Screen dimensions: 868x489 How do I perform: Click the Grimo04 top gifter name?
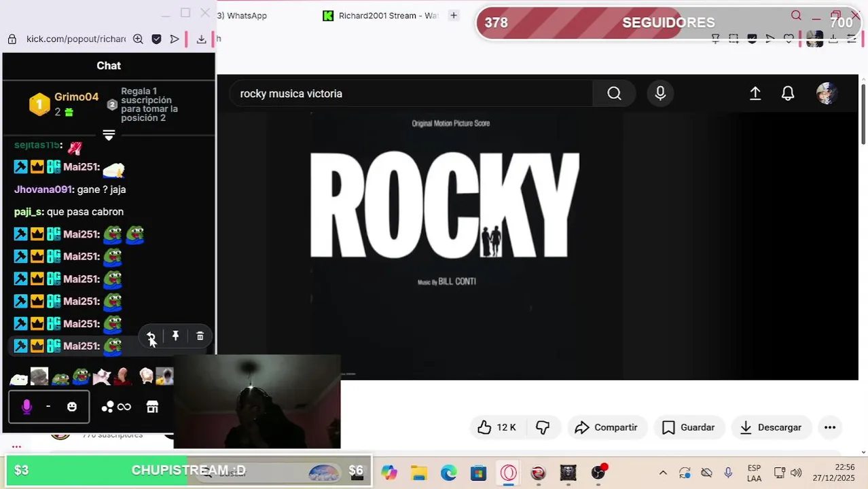77,97
